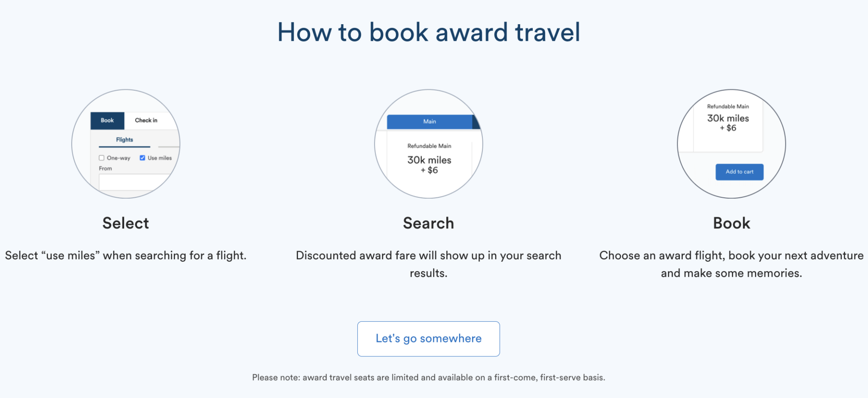Click the "Search" step heading
868x398 pixels.
(x=428, y=223)
